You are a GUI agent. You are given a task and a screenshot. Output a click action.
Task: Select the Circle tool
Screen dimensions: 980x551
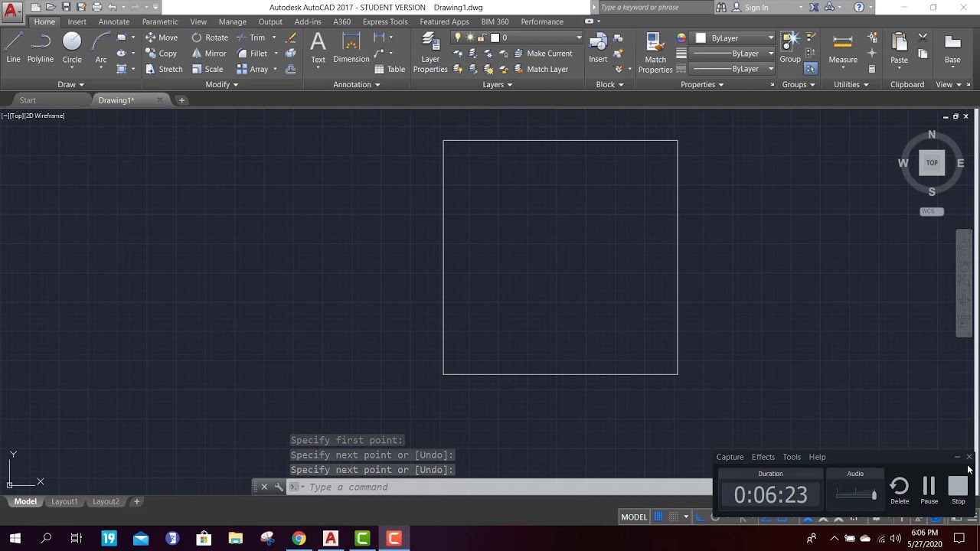click(72, 47)
